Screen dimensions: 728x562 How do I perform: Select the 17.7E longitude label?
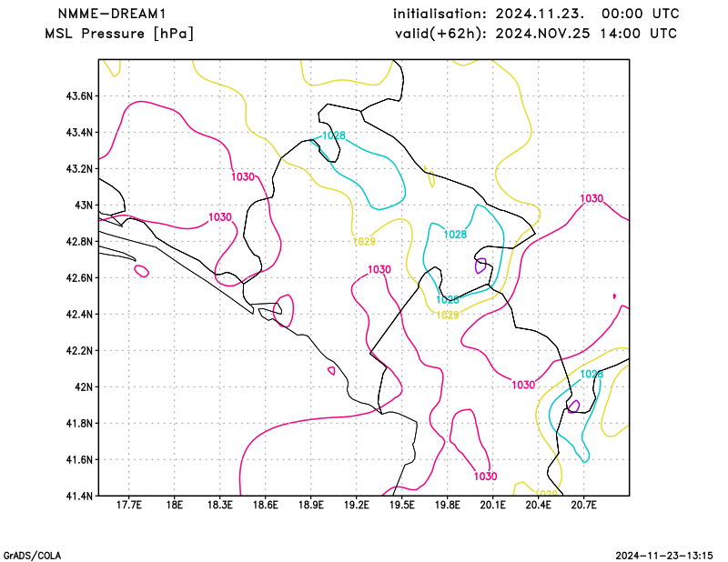[x=128, y=505]
